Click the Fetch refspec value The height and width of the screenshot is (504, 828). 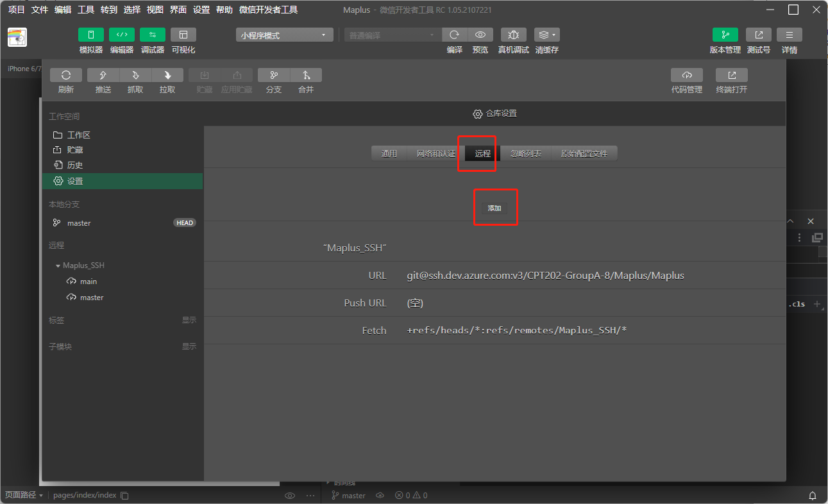[517, 331]
